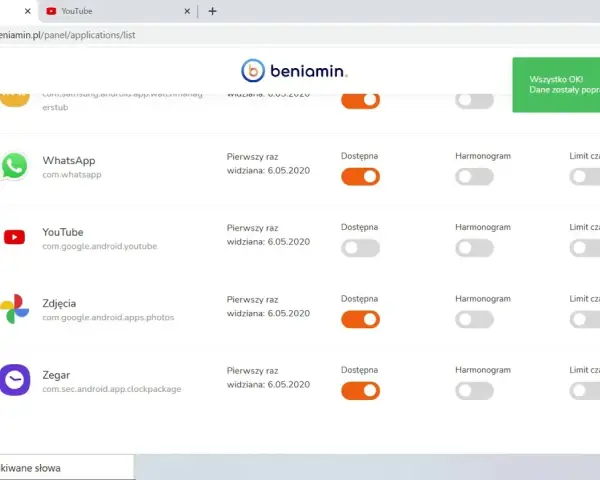Click the Zegar app name
Image resolution: width=600 pixels, height=480 pixels.
(x=56, y=375)
